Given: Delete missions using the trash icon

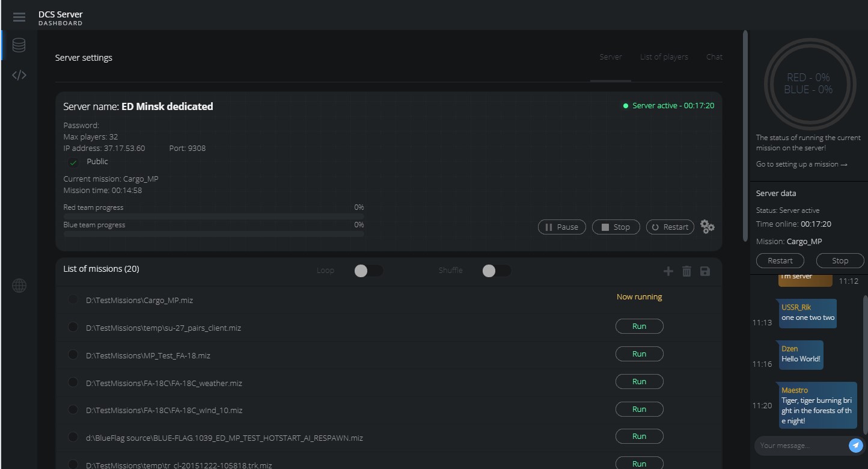Looking at the screenshot, I should pyautogui.click(x=686, y=271).
